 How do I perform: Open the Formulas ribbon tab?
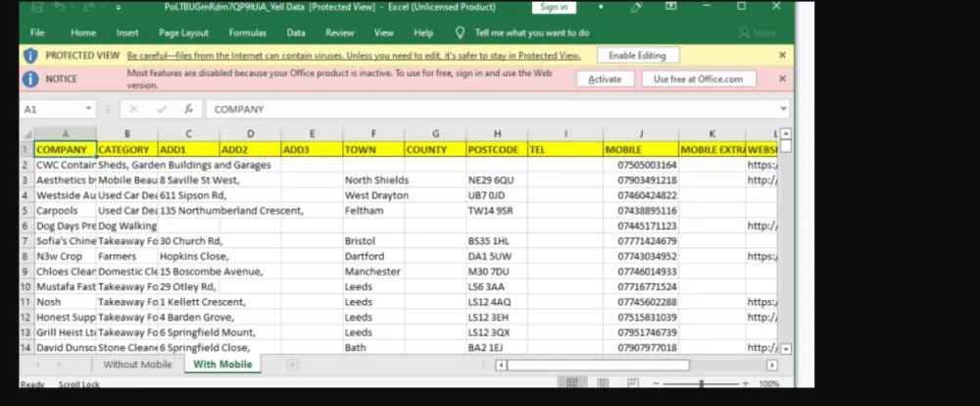tap(248, 32)
